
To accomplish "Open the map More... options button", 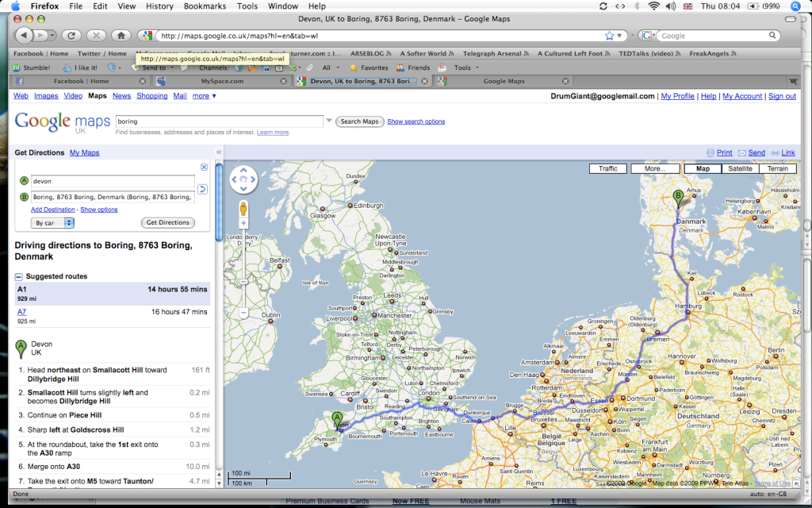I will tap(655, 168).
